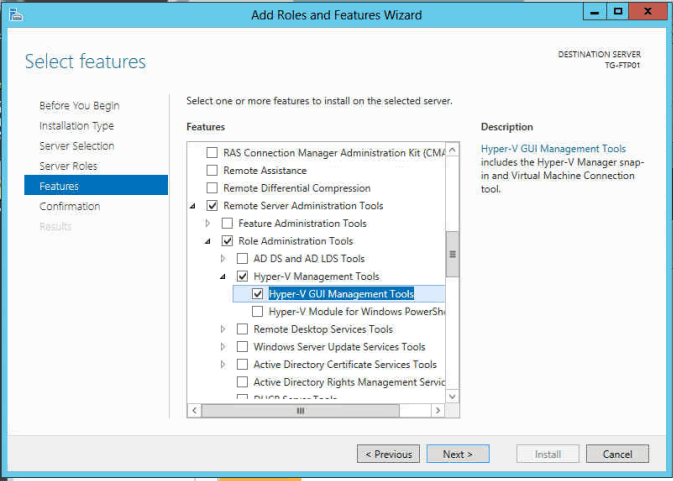
Task: Cancel the Add Roles wizard
Action: pos(617,454)
